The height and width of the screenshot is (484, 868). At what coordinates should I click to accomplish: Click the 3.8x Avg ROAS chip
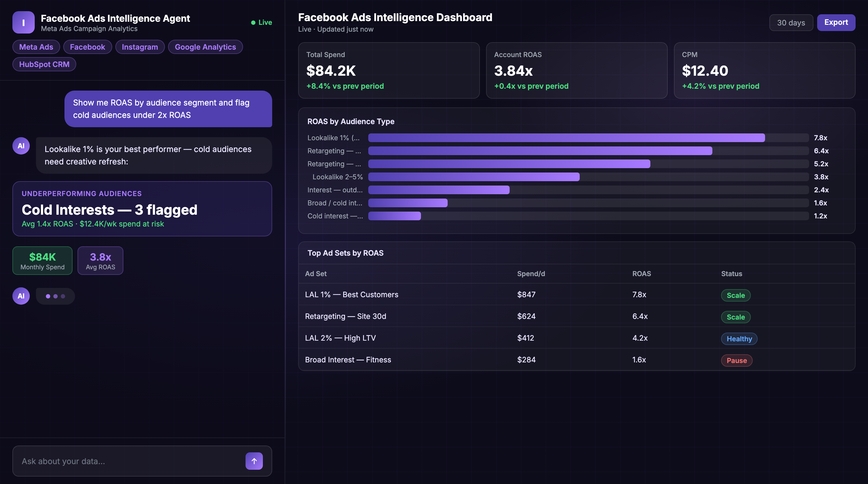point(100,261)
